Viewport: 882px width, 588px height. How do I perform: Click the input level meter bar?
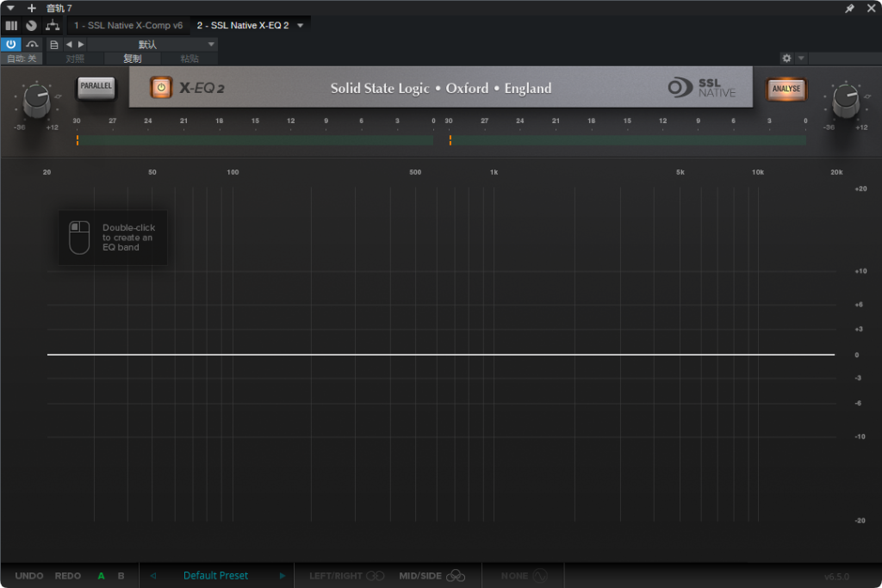coord(255,140)
